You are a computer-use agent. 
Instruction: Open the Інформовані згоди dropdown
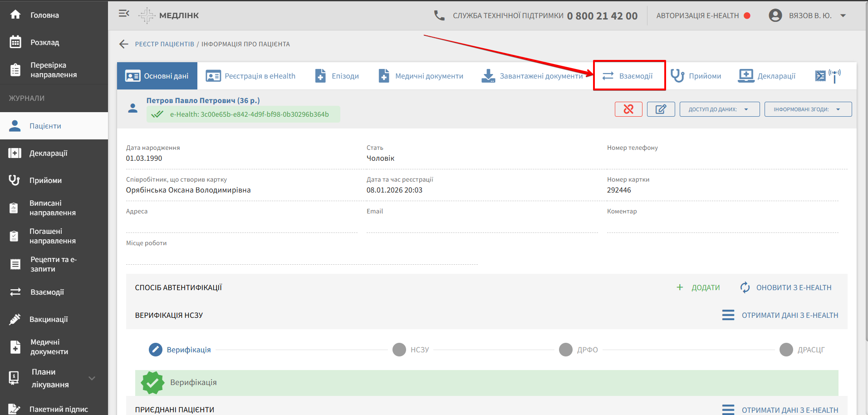tap(808, 109)
